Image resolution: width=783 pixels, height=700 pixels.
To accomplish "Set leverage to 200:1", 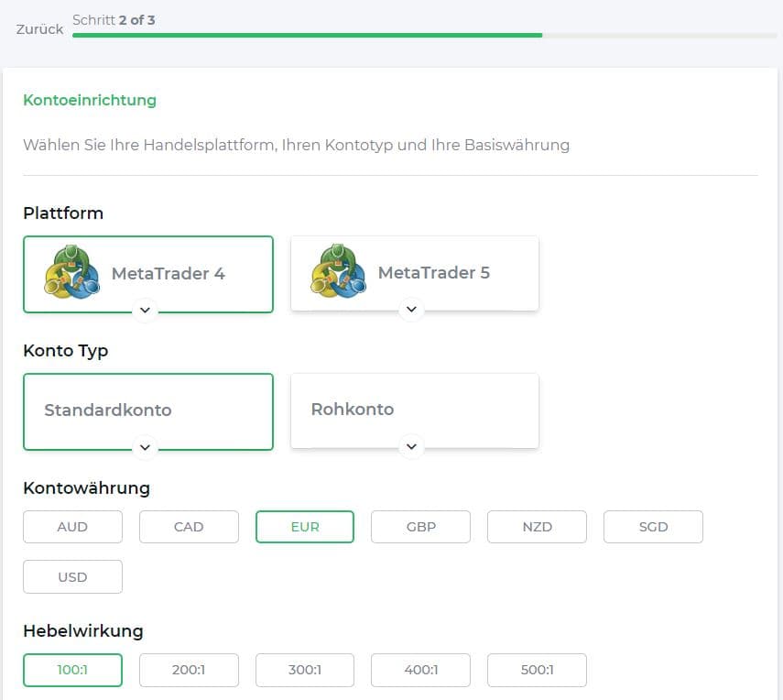I will click(x=189, y=670).
